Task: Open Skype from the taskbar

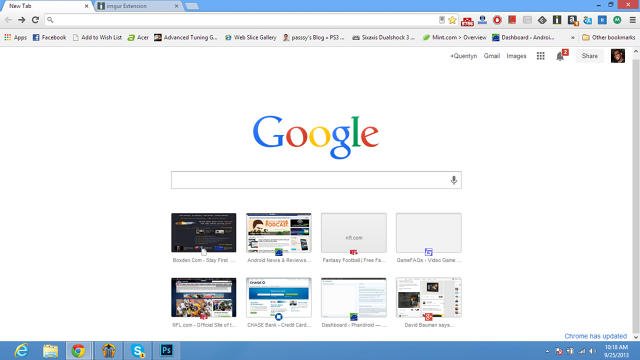Action: [138, 351]
